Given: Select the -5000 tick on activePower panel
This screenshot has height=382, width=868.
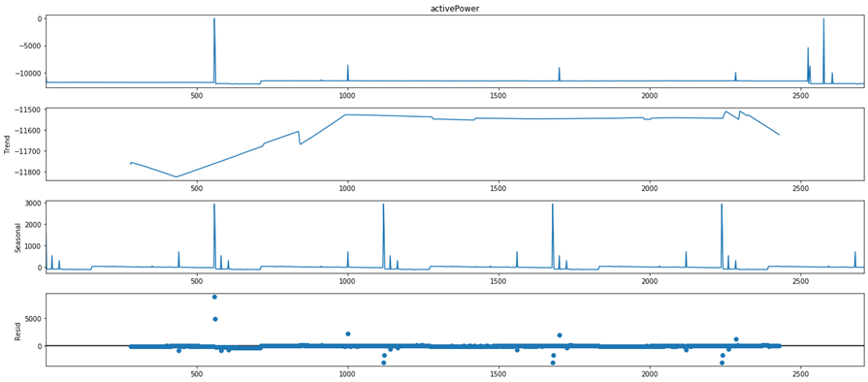Looking at the screenshot, I should pyautogui.click(x=31, y=46).
